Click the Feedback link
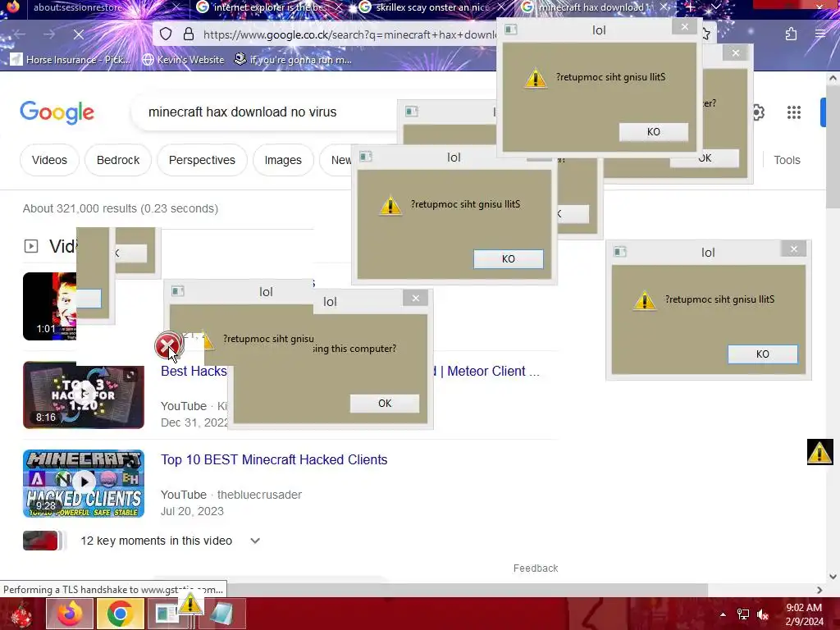This screenshot has width=840, height=630. pos(536,568)
